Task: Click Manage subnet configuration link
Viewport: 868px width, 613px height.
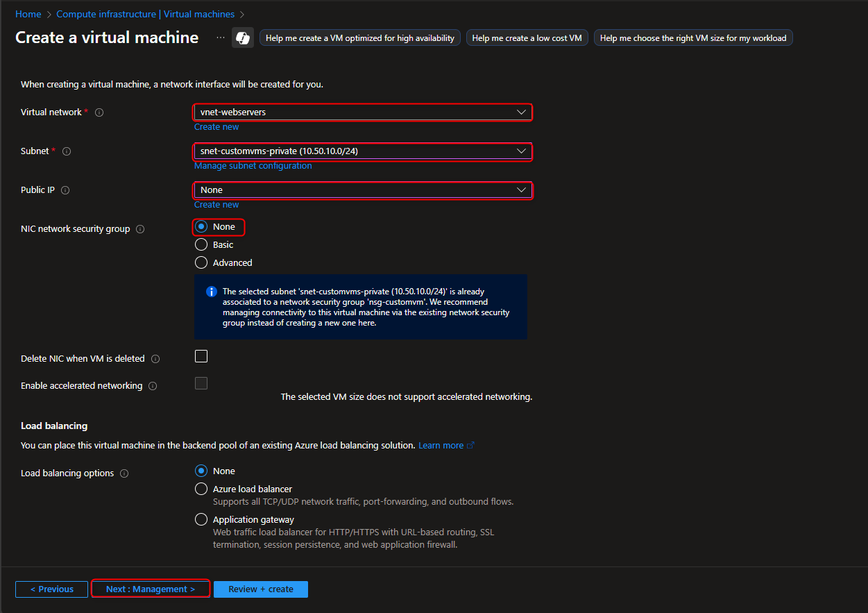Action: 252,165
